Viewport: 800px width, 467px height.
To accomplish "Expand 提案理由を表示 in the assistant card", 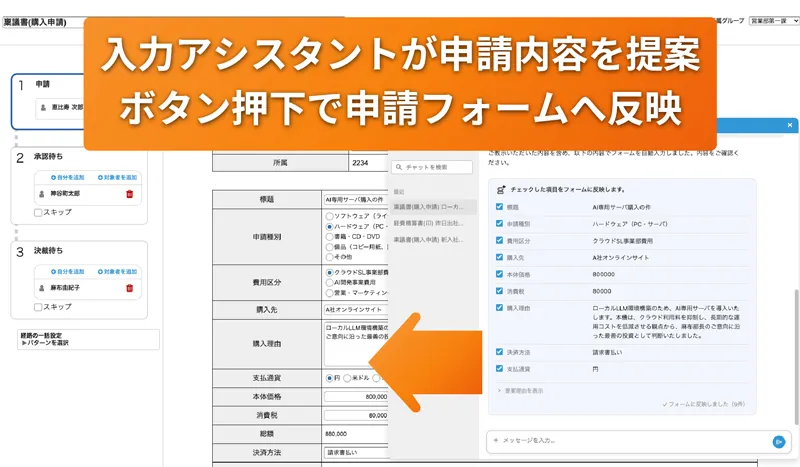I will 520,391.
